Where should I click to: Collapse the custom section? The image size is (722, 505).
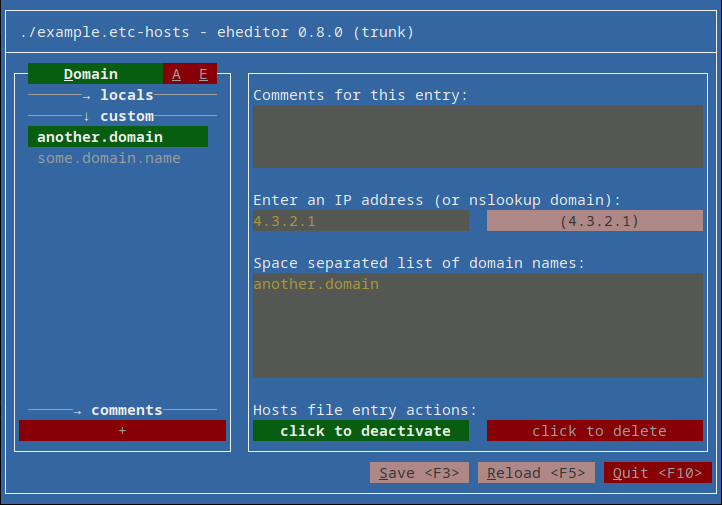(x=122, y=116)
